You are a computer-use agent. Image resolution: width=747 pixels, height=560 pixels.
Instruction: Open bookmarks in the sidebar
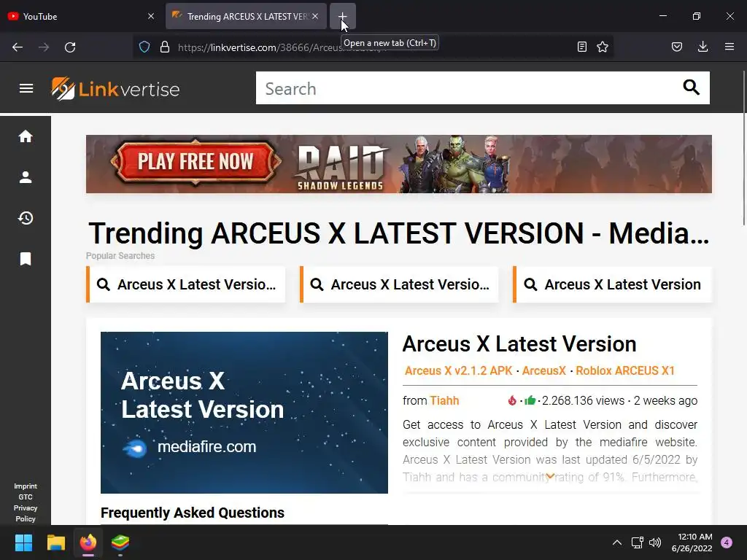pyautogui.click(x=26, y=259)
